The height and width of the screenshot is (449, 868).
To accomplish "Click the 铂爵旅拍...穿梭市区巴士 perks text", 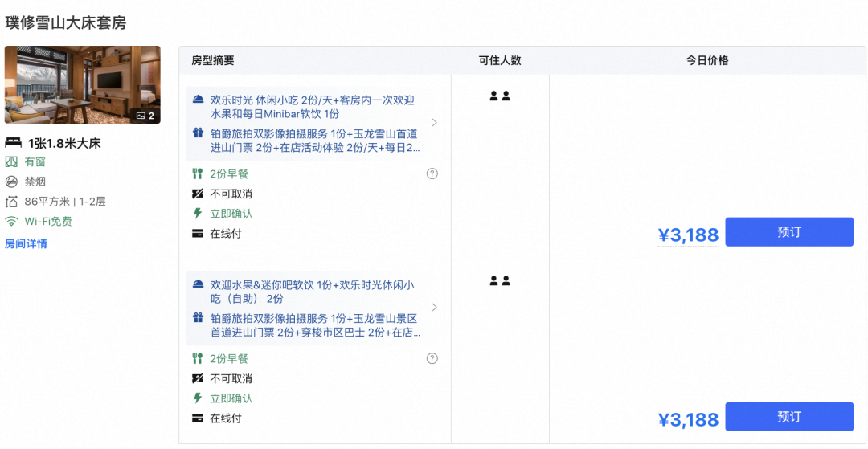I will click(x=315, y=325).
